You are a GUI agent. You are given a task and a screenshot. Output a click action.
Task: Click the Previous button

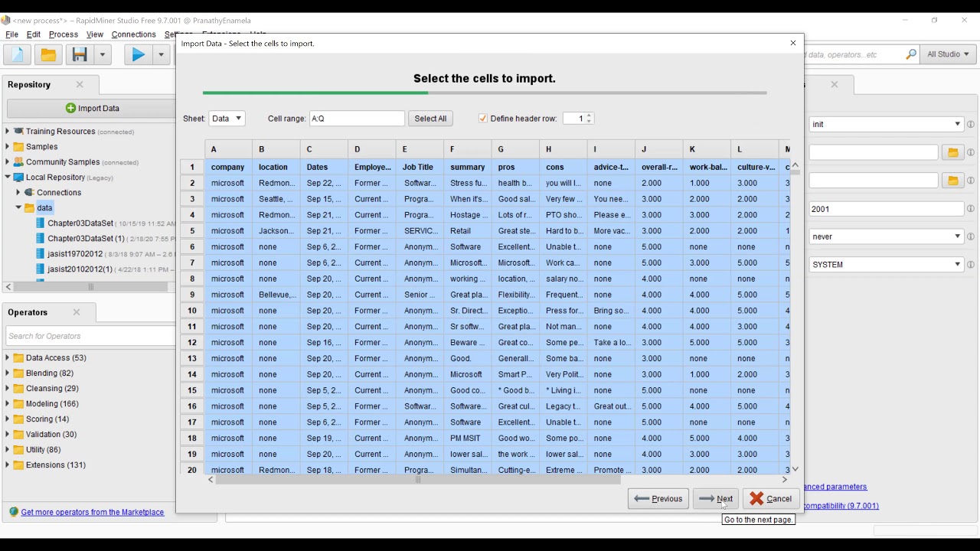(658, 499)
